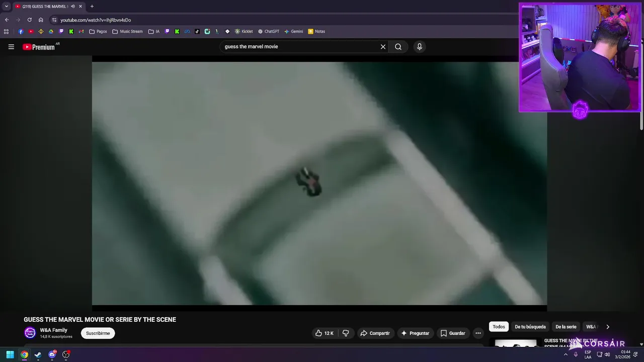
Task: Go back in browser
Action: point(7,20)
